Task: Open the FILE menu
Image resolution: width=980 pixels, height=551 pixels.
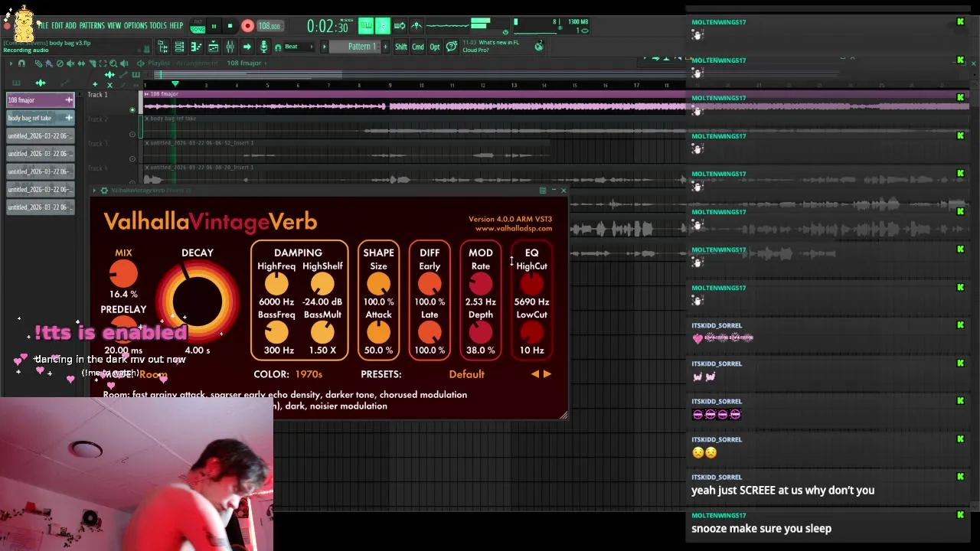Action: (44, 25)
